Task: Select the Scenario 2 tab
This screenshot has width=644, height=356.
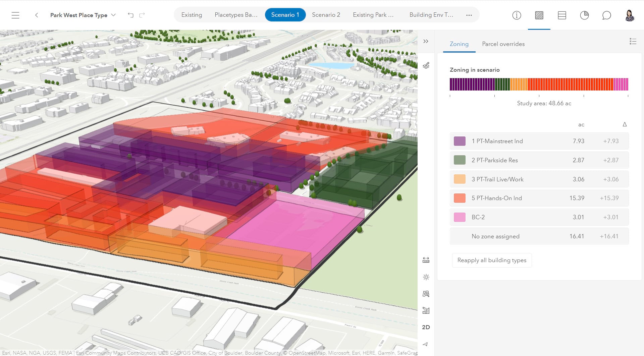Action: [326, 15]
